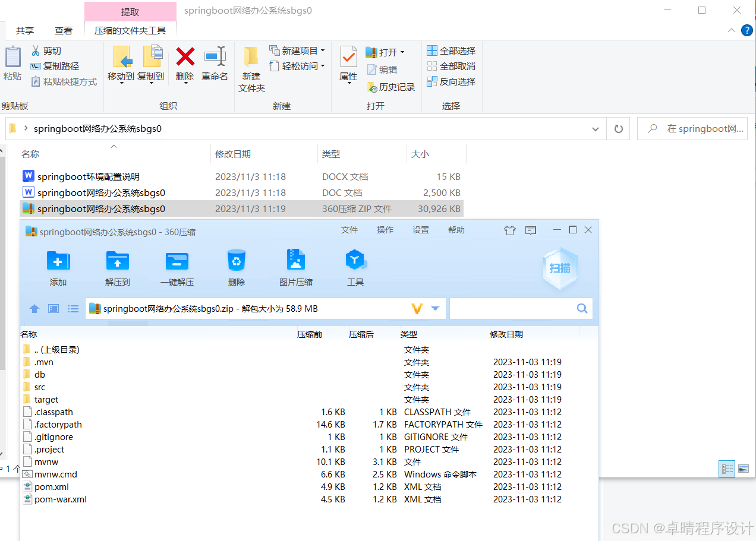Expand the 打开 open dropdown in the ribbon

(402, 52)
